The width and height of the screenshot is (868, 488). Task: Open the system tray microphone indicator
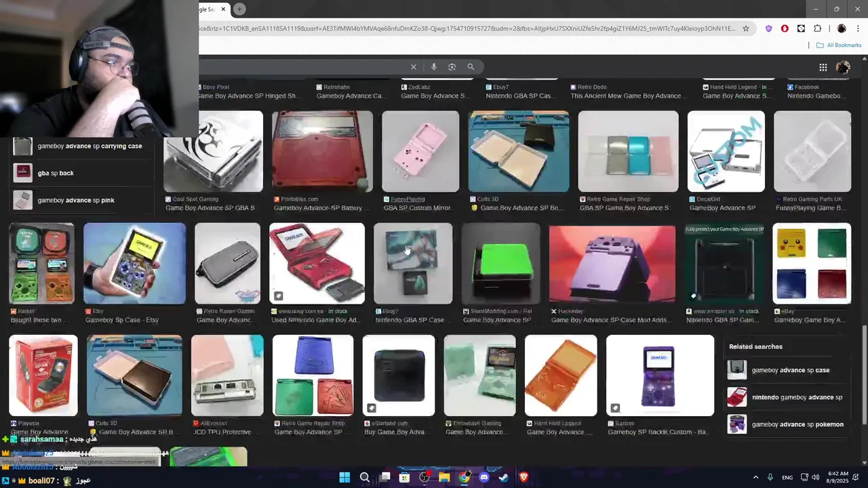(771, 477)
